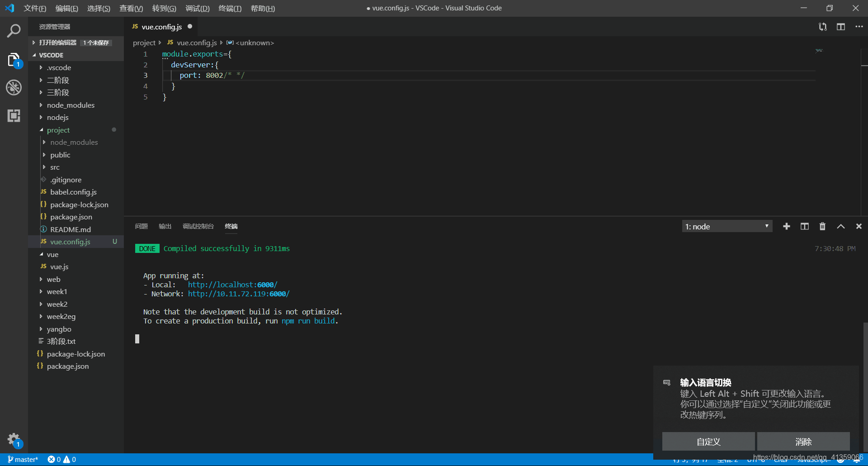Open the localhost:6000 link
868x466 pixels.
pyautogui.click(x=233, y=285)
